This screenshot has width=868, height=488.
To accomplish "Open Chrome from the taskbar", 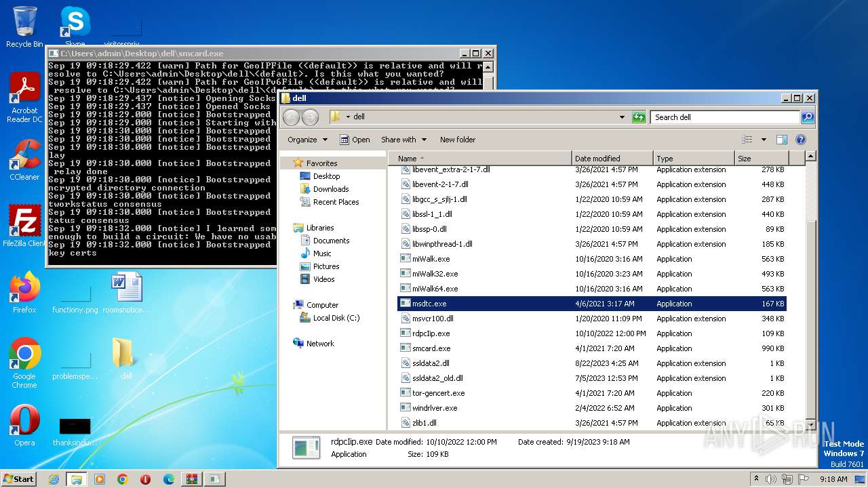I will 123,479.
